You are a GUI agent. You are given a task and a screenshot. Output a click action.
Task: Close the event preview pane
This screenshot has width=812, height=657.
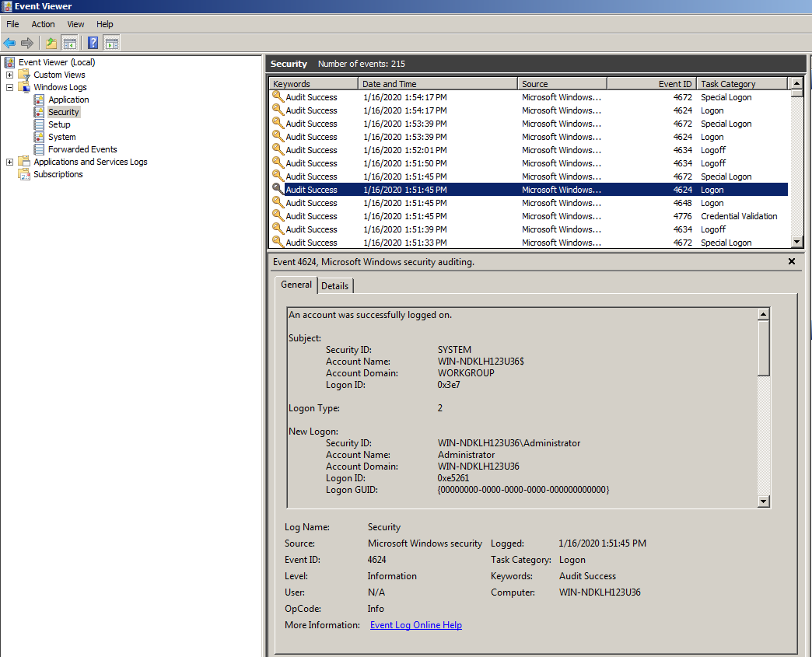pyautogui.click(x=792, y=262)
